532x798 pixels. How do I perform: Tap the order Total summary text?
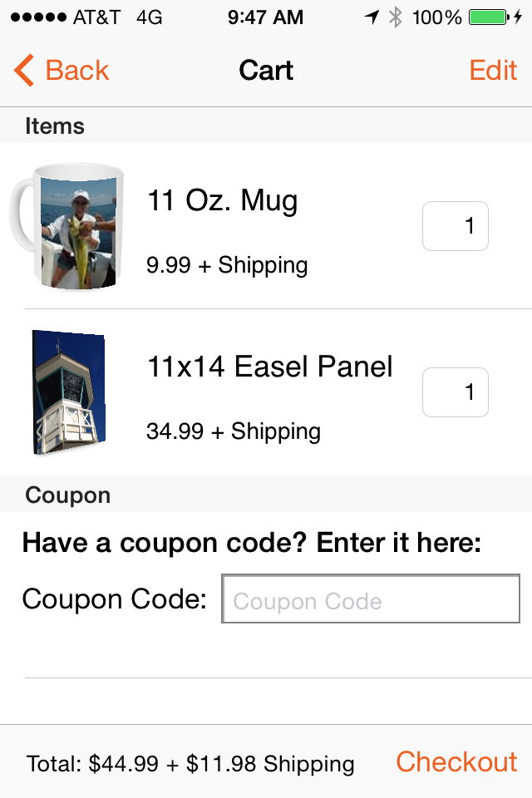click(190, 764)
